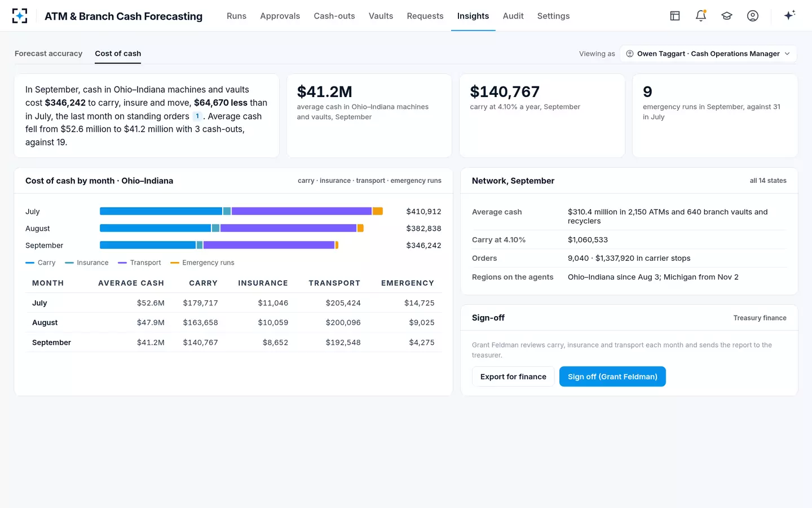
Task: Click Sign off (Grant Feldman) button
Action: pyautogui.click(x=612, y=376)
